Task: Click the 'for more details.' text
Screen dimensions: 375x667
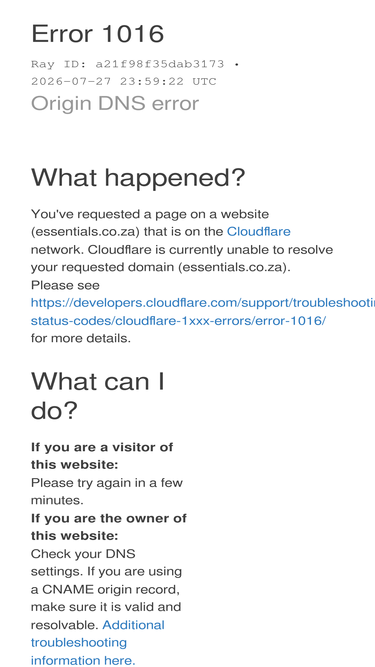Action: click(81, 339)
